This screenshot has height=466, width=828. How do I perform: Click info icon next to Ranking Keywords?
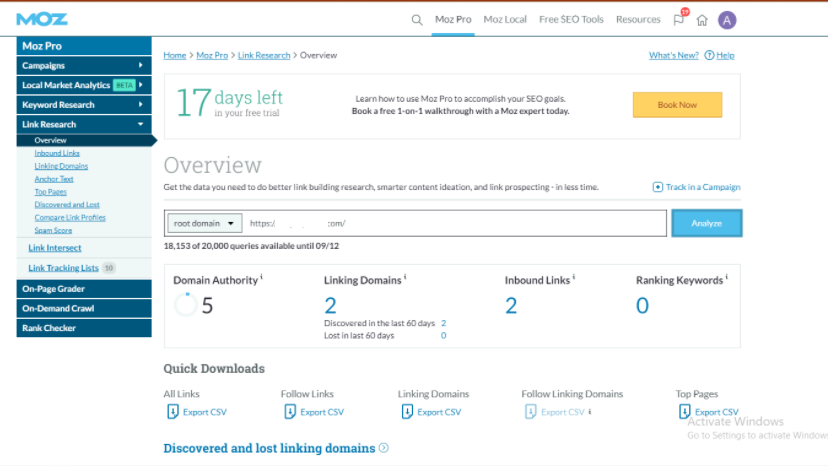[727, 276]
